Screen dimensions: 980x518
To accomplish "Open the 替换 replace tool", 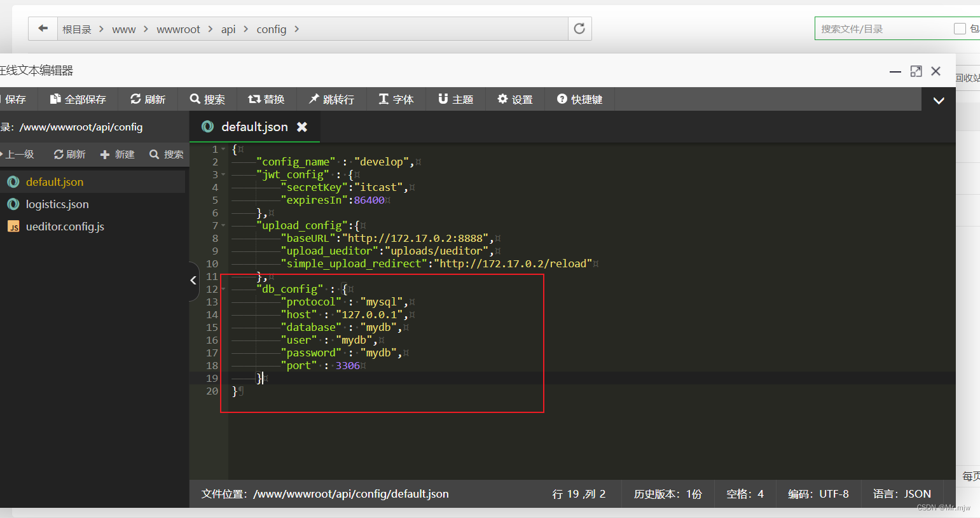I will pos(266,99).
